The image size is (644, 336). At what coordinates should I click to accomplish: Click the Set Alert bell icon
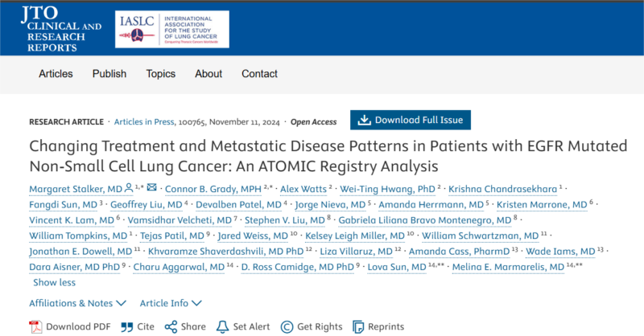tap(222, 327)
